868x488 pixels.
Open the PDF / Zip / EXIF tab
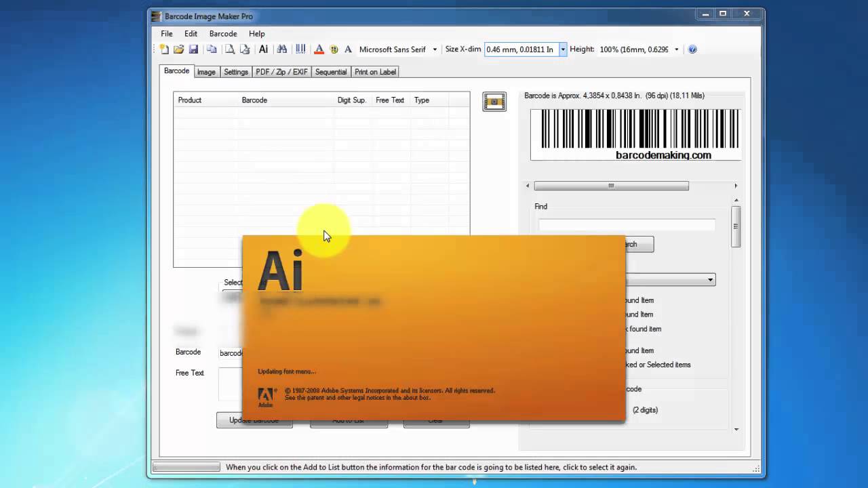pos(281,72)
